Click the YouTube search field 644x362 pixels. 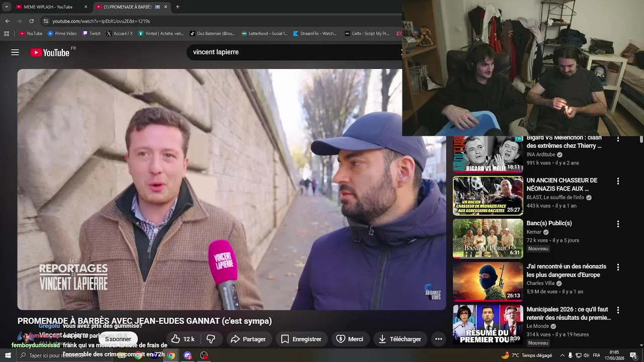coord(294,52)
